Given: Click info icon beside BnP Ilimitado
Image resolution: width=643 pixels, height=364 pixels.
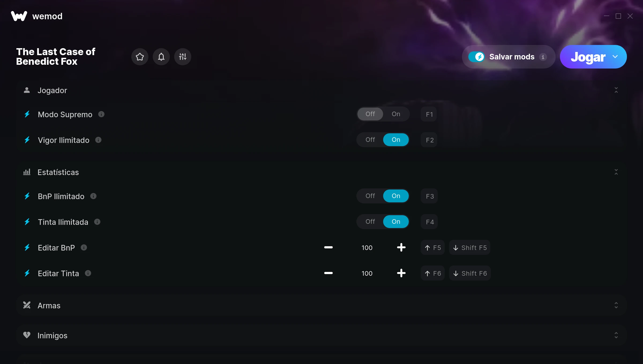Looking at the screenshot, I should pos(93,196).
